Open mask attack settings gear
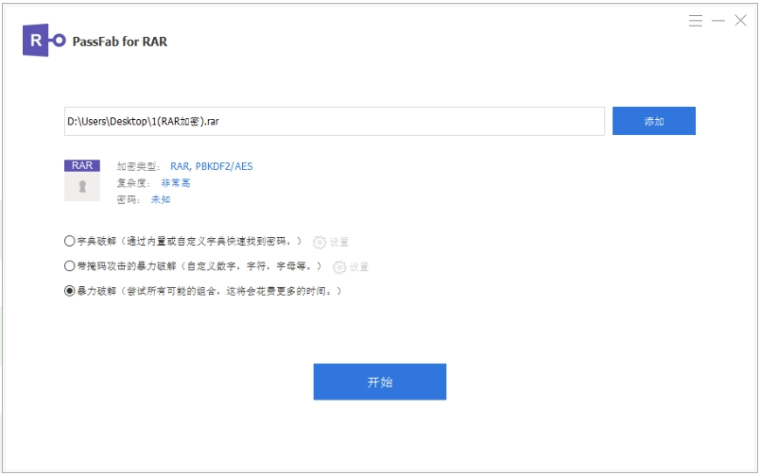Image resolution: width=760 pixels, height=476 pixels. pyautogui.click(x=339, y=267)
